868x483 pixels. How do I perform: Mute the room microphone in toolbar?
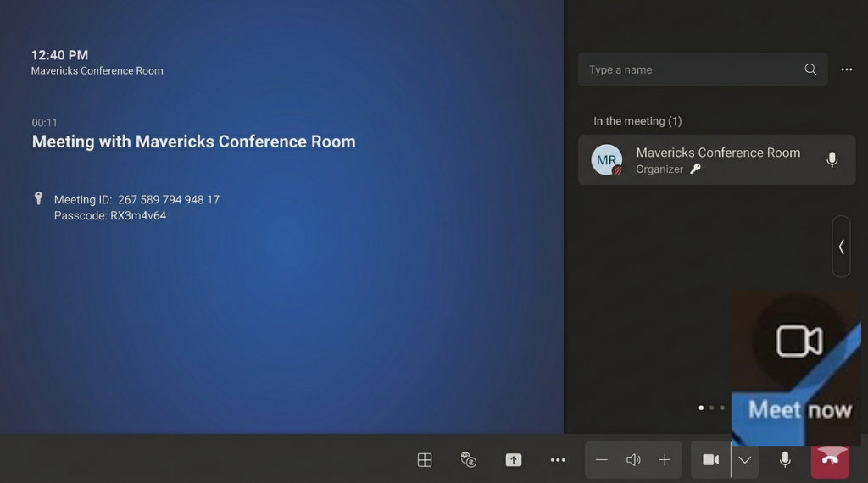pyautogui.click(x=785, y=459)
